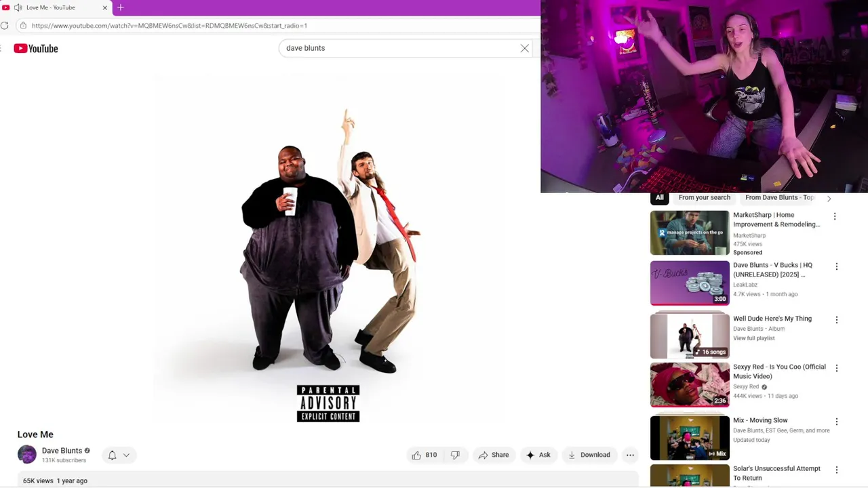Open options for Well Dude Here's My Thing
Image resolution: width=868 pixels, height=488 pixels.
(836, 320)
